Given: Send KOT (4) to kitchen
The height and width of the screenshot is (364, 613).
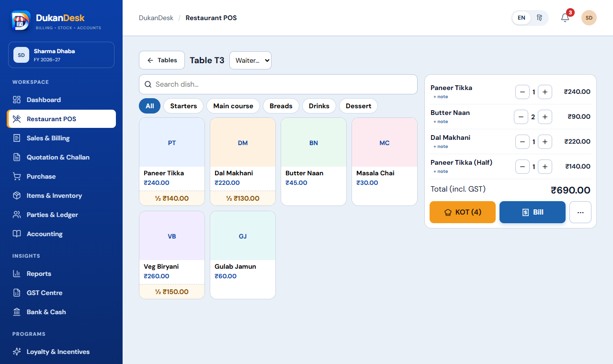Looking at the screenshot, I should coord(463,212).
